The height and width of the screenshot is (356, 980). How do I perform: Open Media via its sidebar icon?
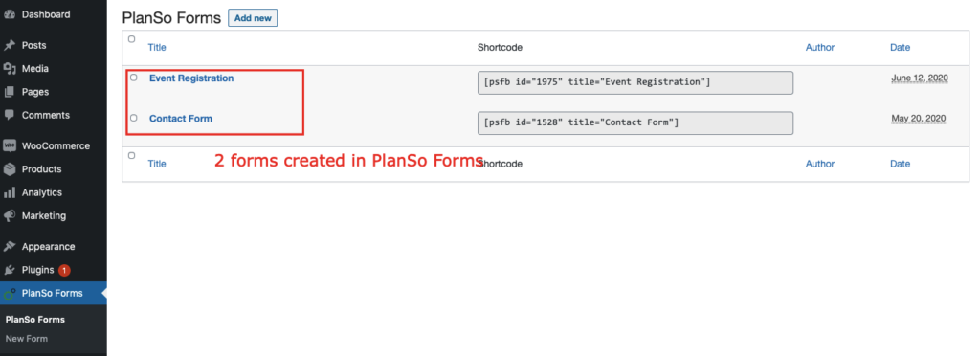[10, 69]
